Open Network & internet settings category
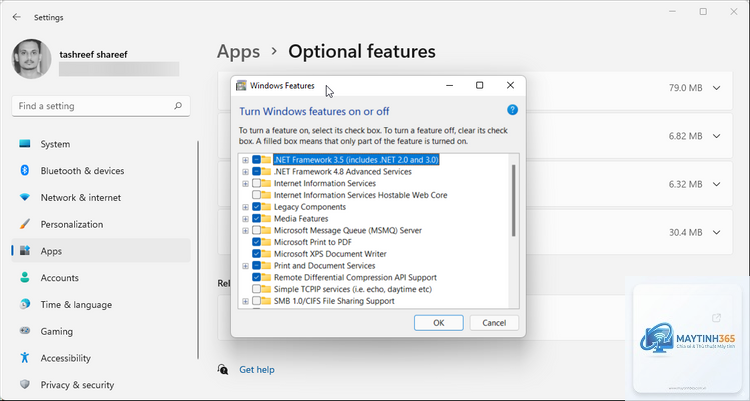The image size is (750, 401). 101,197
